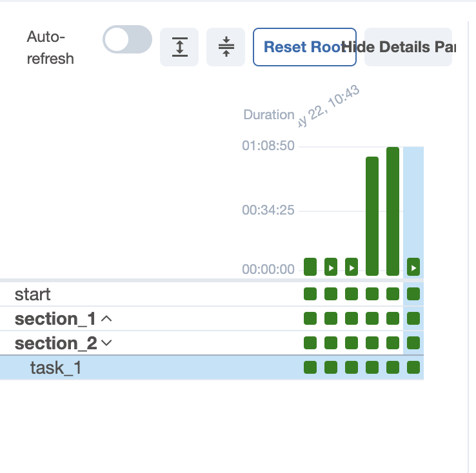Click the Hide Details Panel button
Screen dimensions: 476x473
(x=408, y=47)
